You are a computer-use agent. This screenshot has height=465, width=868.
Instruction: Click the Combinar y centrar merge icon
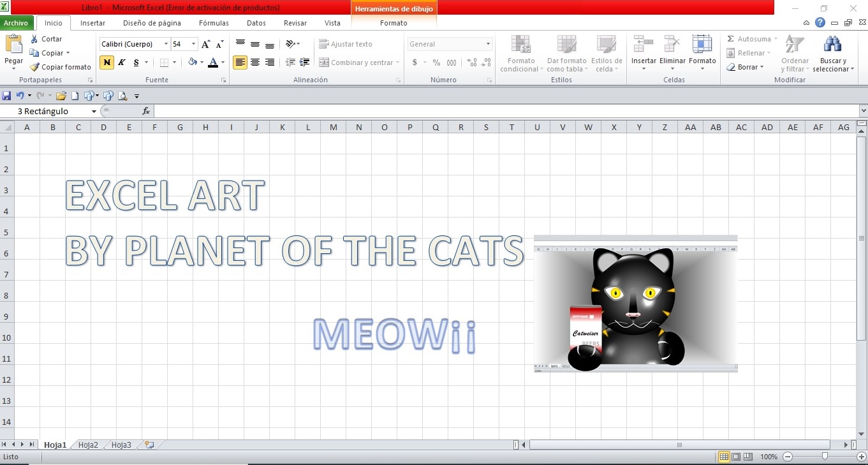tap(325, 63)
